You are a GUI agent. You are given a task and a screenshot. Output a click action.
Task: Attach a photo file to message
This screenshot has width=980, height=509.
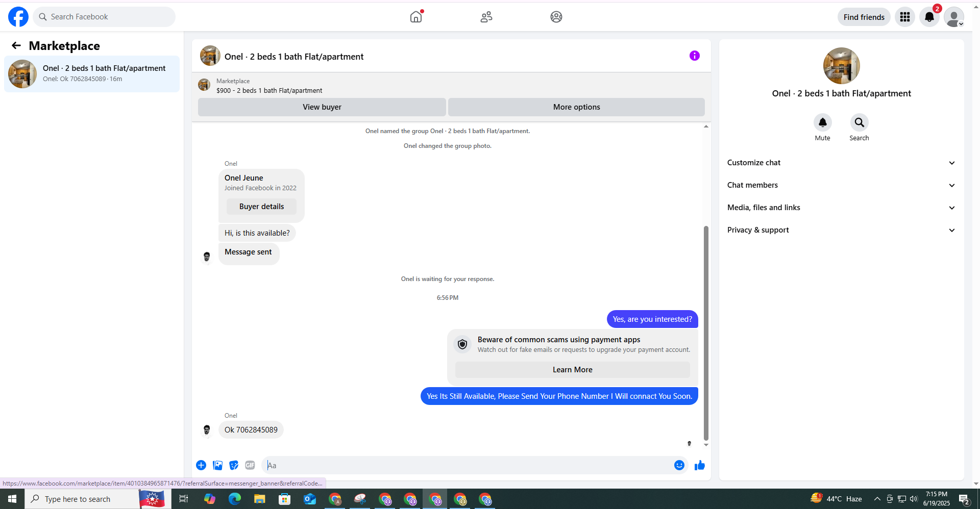217,465
